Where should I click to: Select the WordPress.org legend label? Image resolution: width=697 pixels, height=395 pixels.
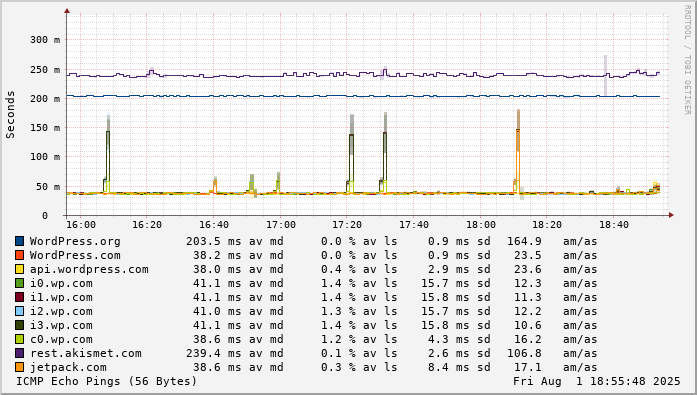click(75, 241)
